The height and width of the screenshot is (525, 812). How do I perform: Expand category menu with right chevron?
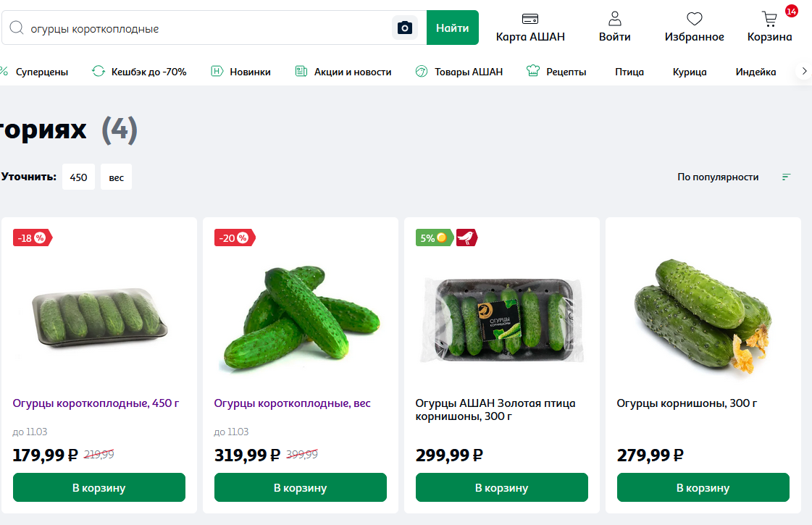click(x=803, y=71)
